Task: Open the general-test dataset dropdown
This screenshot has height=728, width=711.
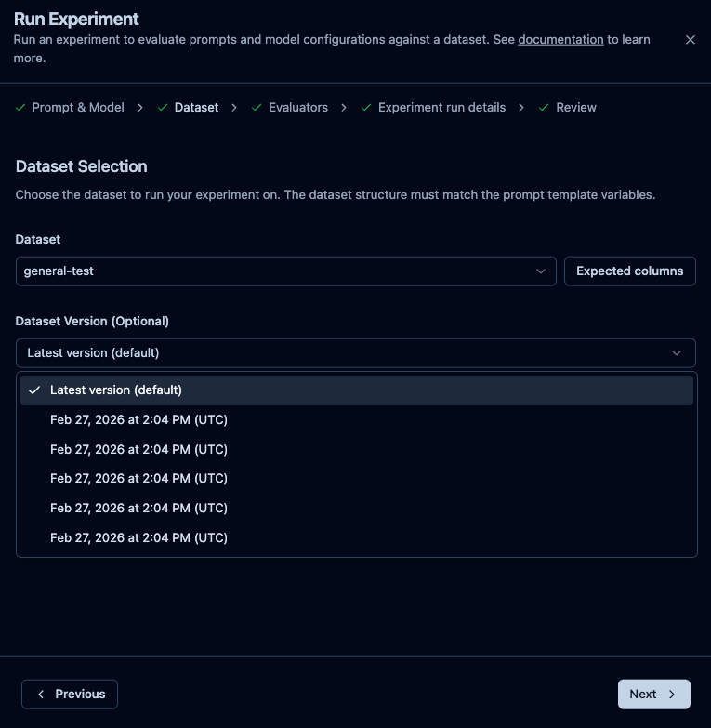Action: tap(285, 271)
